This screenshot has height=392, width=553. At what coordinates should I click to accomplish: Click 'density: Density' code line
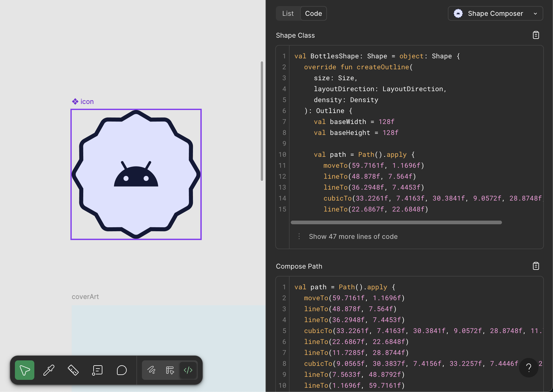(x=346, y=100)
